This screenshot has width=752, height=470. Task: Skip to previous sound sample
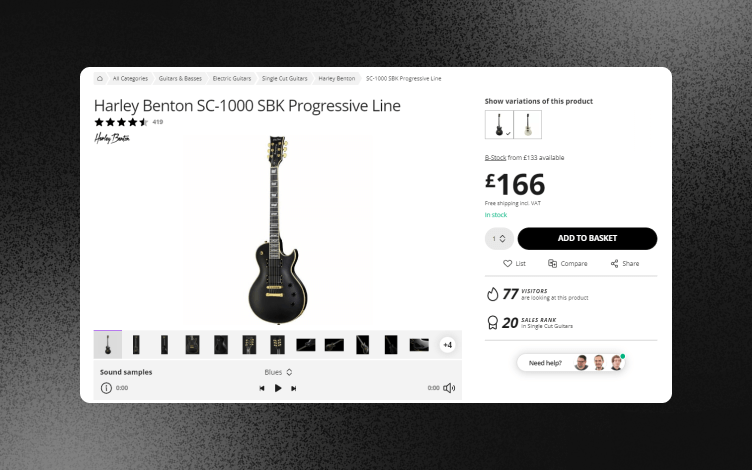tap(262, 388)
